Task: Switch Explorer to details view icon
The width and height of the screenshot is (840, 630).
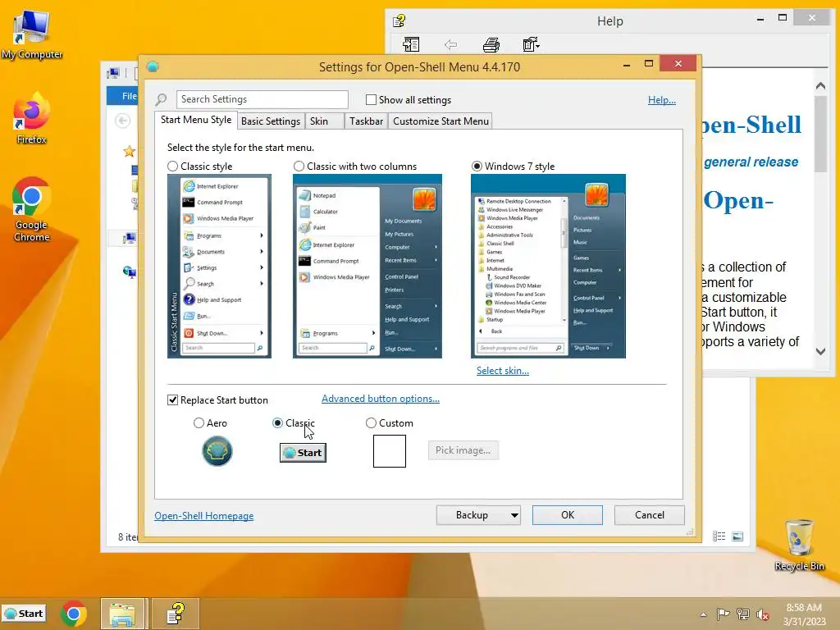Action: coord(719,536)
